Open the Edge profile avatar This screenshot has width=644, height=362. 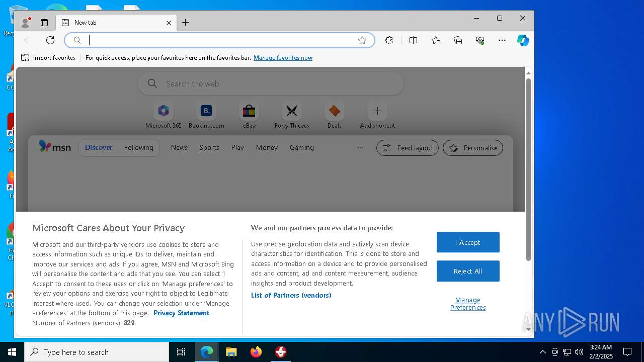(x=25, y=23)
